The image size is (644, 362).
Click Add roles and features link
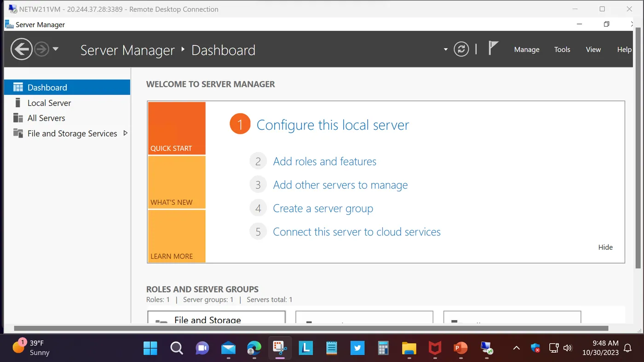(325, 161)
